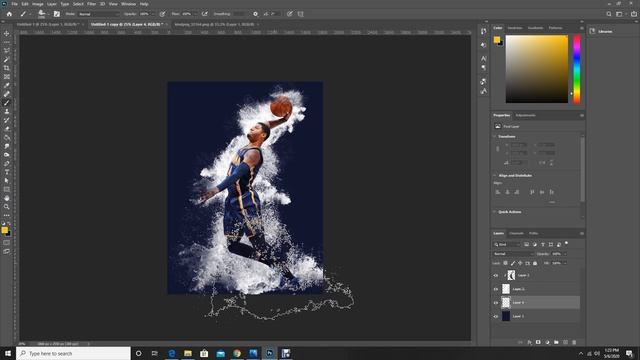Screen dimensions: 640x360
Task: Select the Eraser tool
Action: point(7,129)
